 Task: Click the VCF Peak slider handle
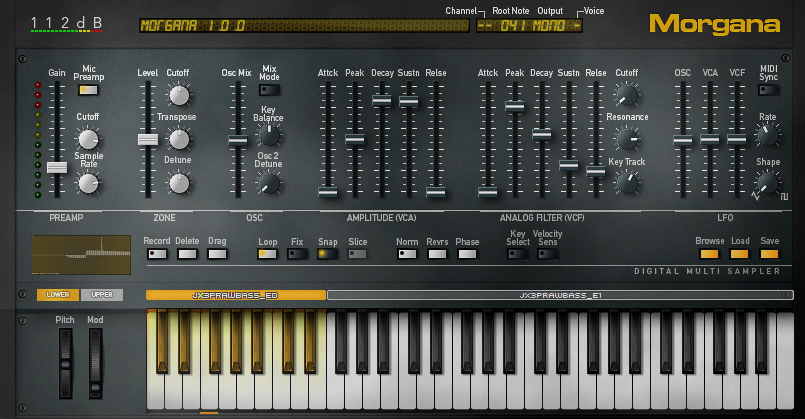pos(514,106)
